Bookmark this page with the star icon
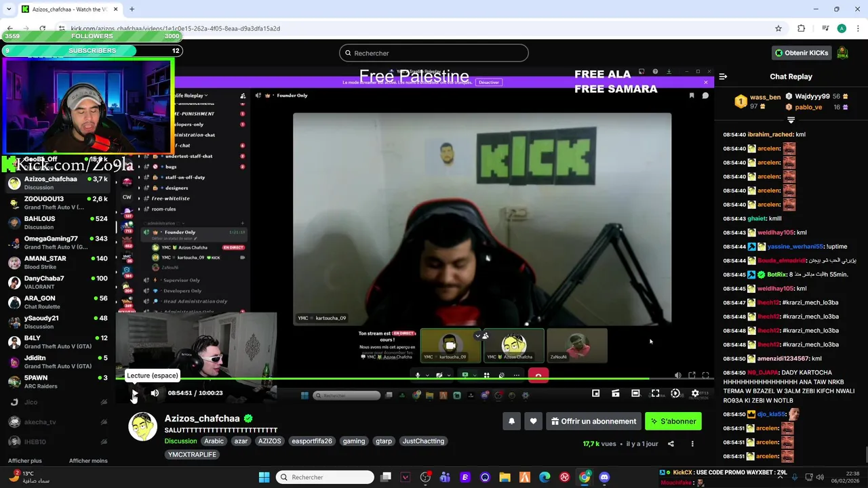This screenshot has height=488, width=868. [x=778, y=28]
